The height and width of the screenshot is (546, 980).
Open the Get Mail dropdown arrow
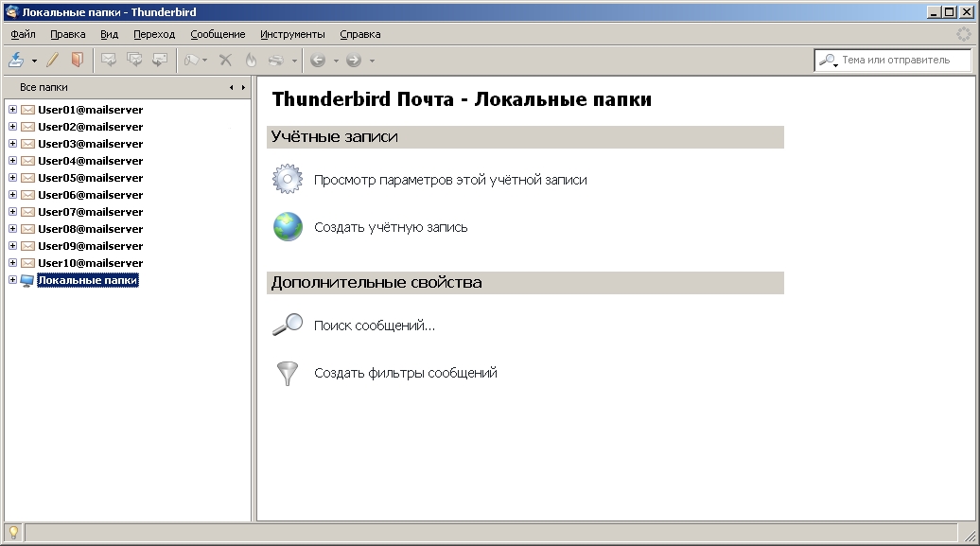[34, 61]
